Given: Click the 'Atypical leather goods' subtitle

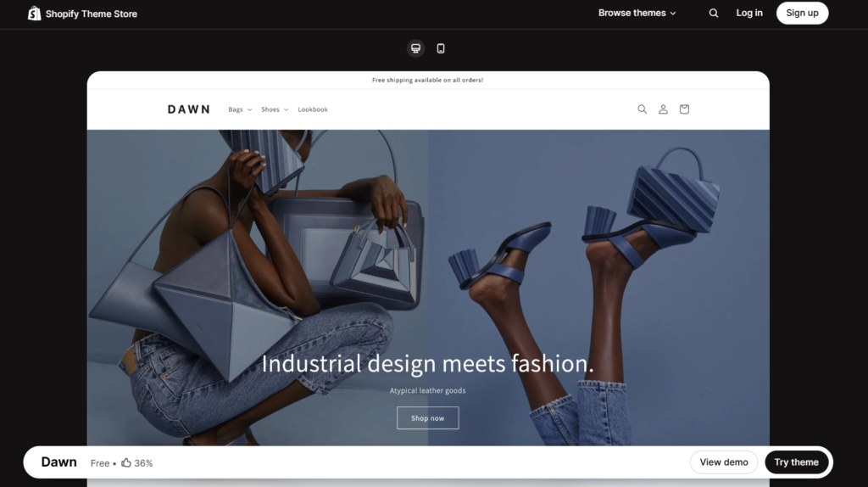Looking at the screenshot, I should point(427,390).
